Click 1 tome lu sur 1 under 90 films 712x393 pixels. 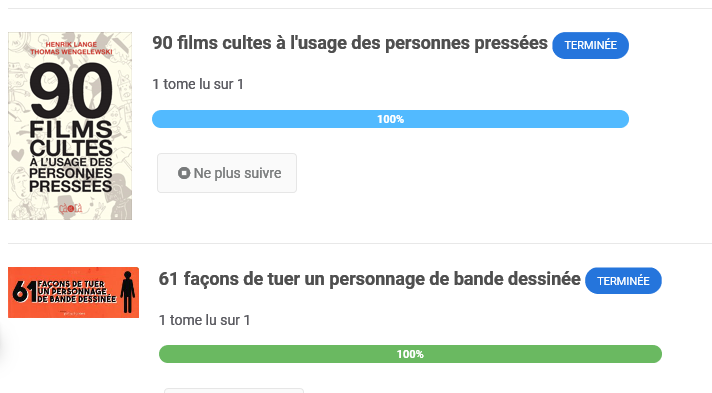click(x=198, y=84)
